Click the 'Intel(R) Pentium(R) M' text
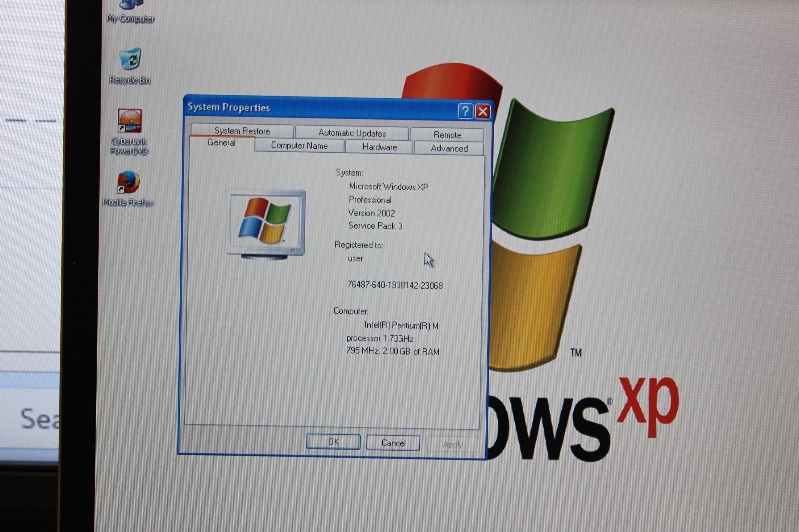This screenshot has width=799, height=532. click(x=401, y=325)
